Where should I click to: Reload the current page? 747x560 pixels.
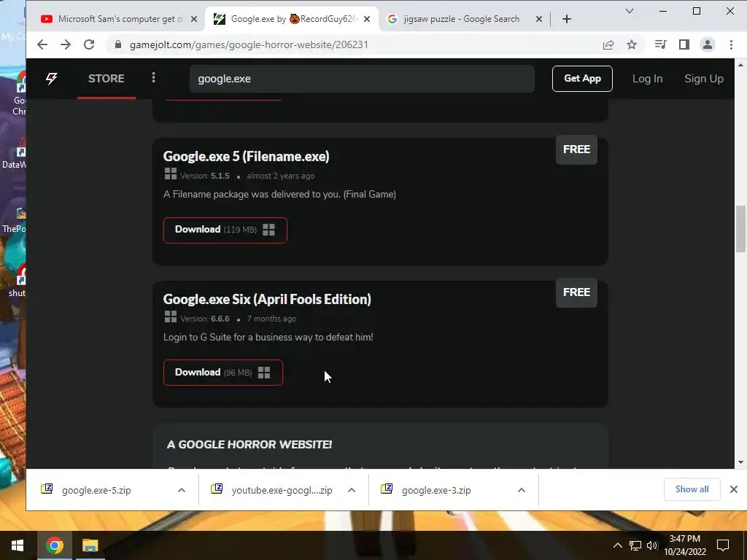[x=89, y=44]
